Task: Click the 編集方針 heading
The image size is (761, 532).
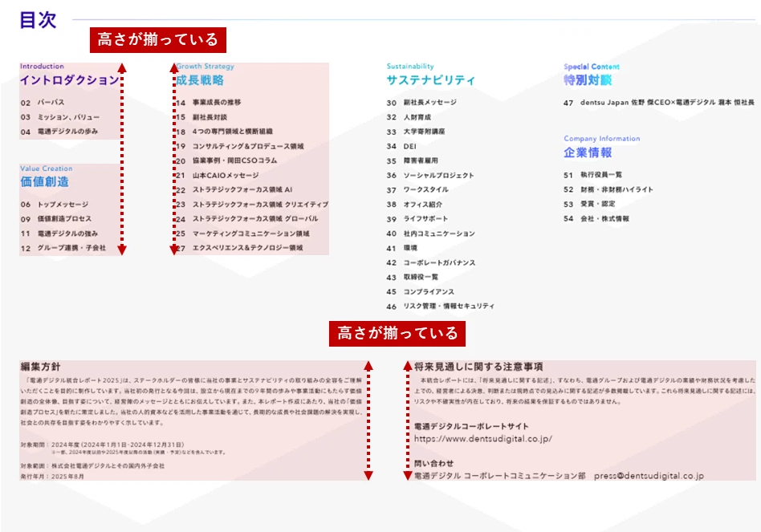Action: tap(40, 367)
